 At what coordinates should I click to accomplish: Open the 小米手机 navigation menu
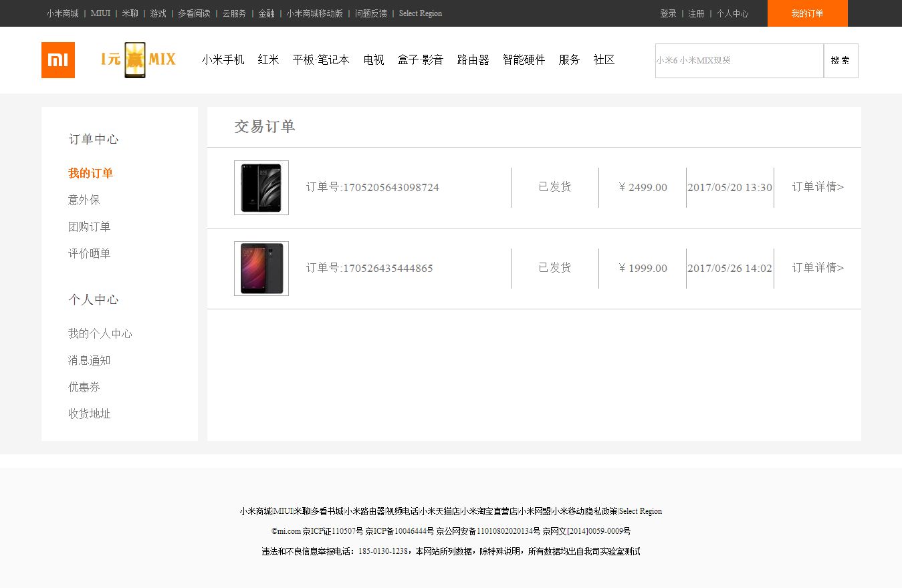pos(223,60)
